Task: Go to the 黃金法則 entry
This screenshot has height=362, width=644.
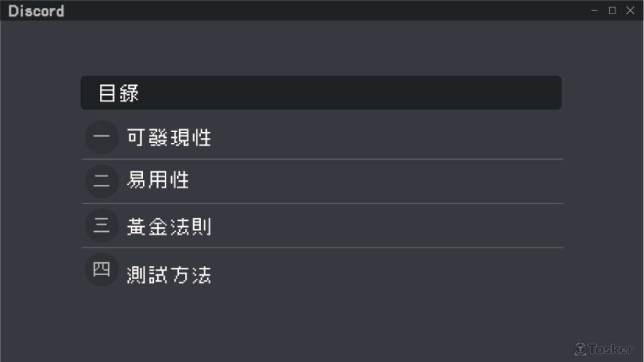Action: [169, 227]
